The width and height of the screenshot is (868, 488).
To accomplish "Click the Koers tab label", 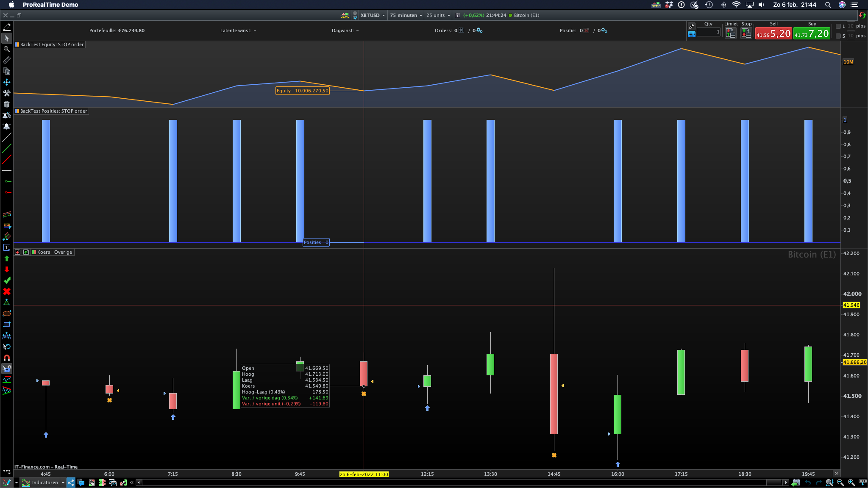I will (43, 252).
